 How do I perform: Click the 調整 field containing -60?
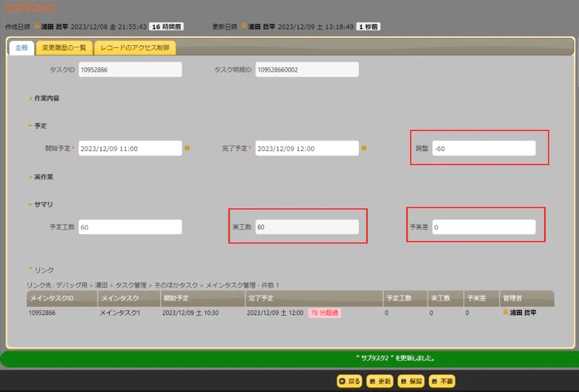tap(483, 148)
